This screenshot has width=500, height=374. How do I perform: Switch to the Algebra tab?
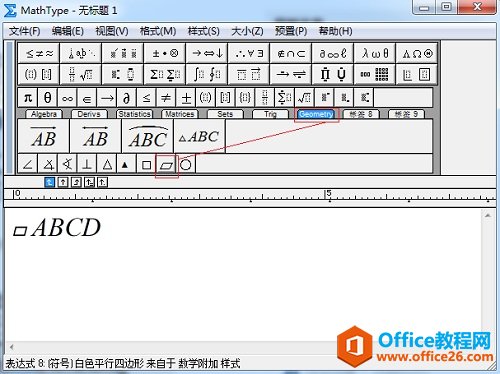click(x=44, y=114)
